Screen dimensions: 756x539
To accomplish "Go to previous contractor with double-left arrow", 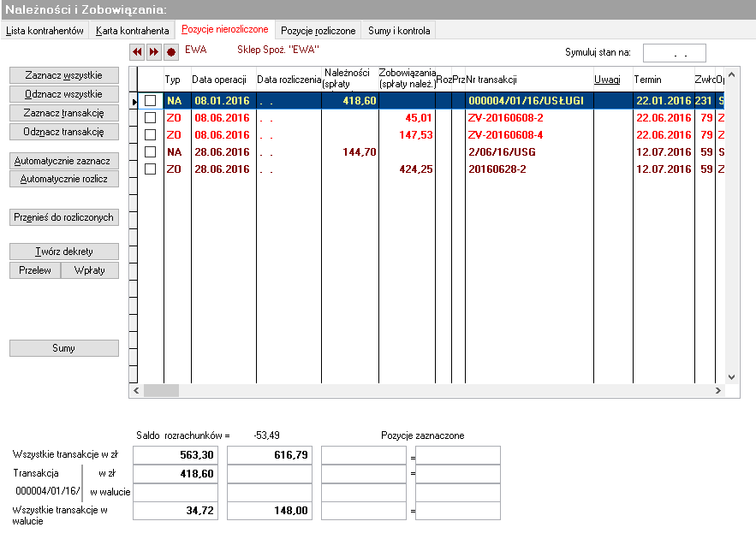I will click(x=137, y=51).
